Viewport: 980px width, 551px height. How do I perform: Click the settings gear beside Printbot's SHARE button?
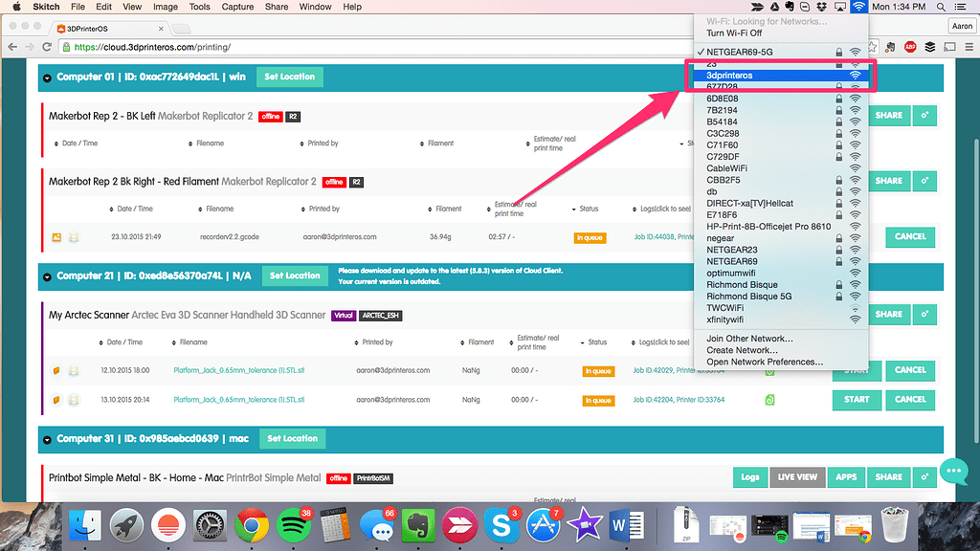point(924,476)
